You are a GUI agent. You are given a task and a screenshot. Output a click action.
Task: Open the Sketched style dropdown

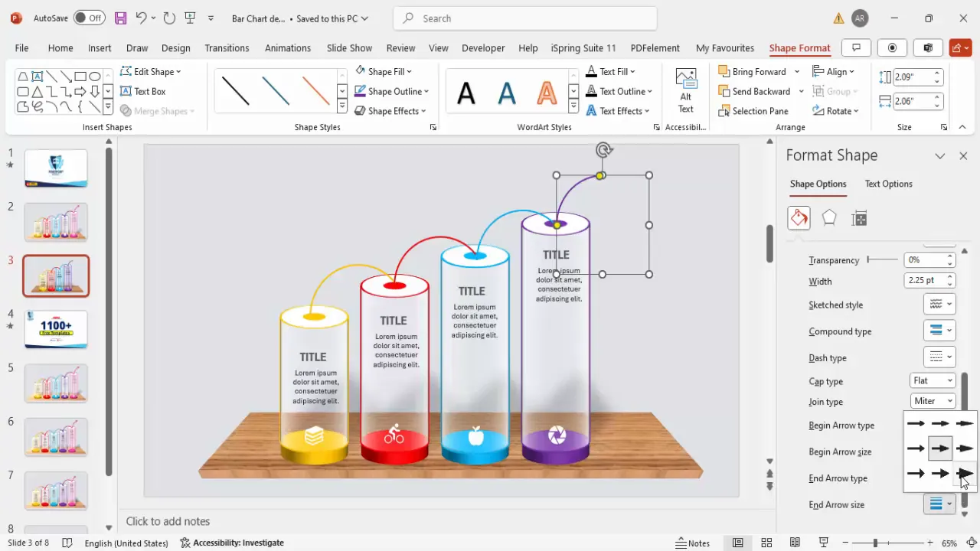click(939, 305)
